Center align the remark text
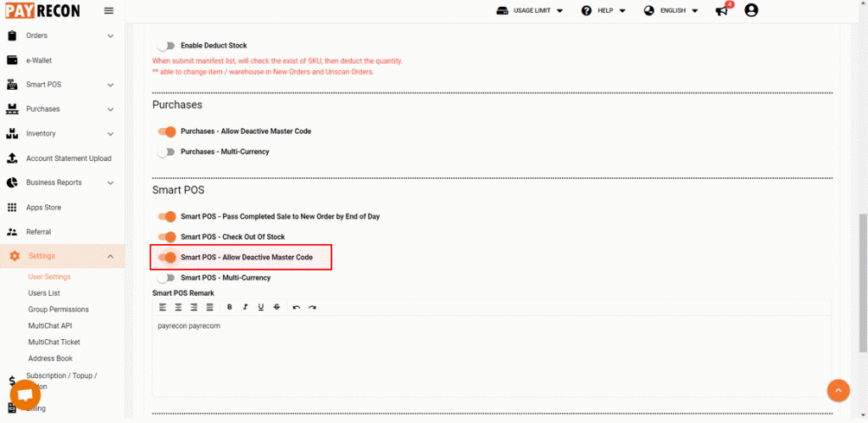 point(178,307)
